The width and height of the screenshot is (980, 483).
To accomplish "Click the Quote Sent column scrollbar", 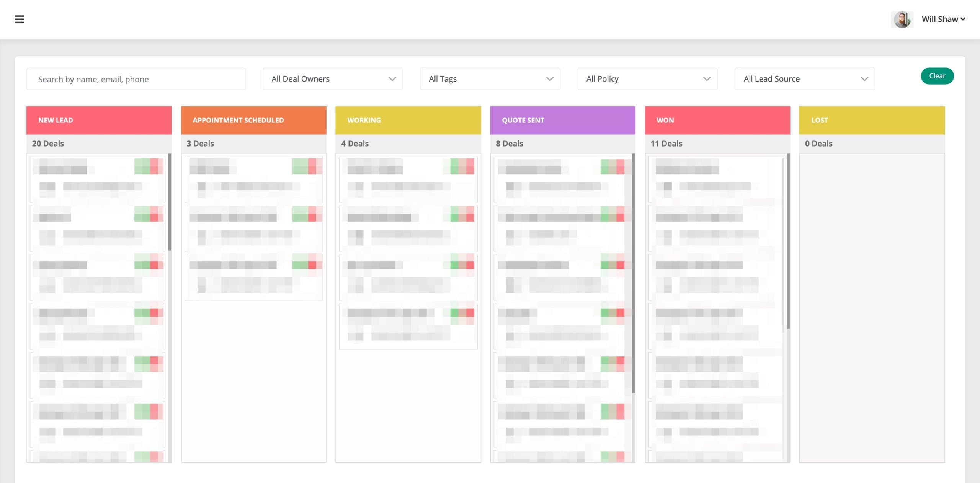I will (x=634, y=273).
